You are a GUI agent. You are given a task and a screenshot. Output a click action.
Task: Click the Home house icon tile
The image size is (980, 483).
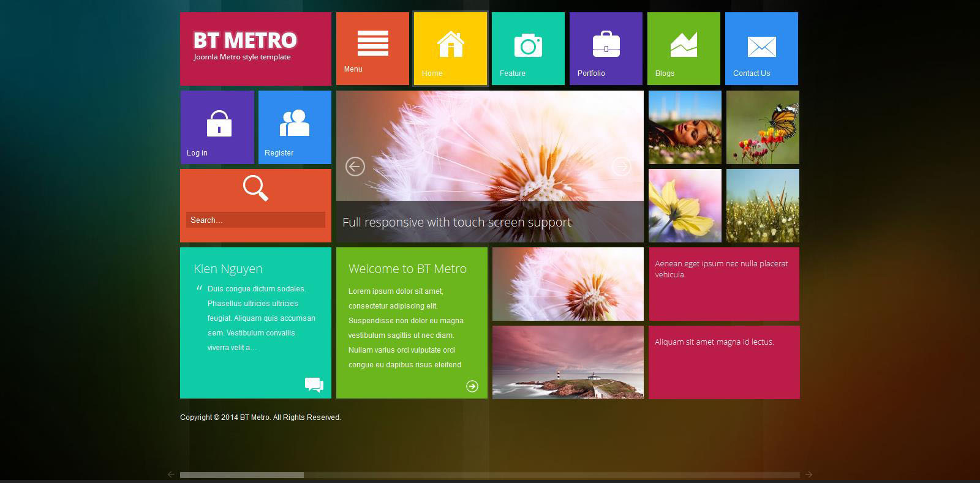pos(450,48)
